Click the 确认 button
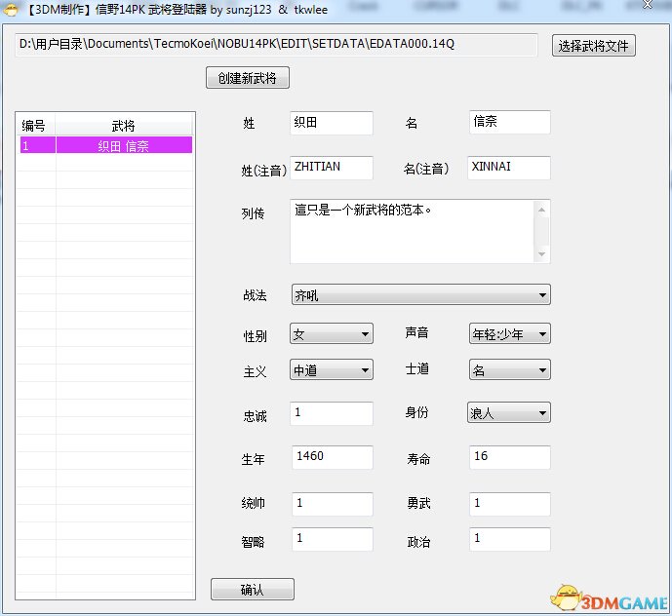Viewport: 672px width, 616px height. click(252, 589)
